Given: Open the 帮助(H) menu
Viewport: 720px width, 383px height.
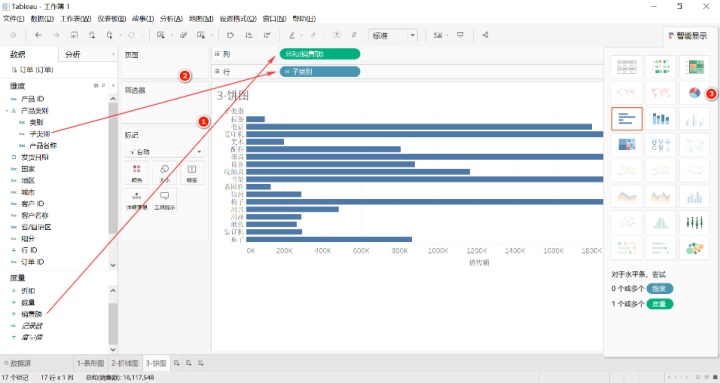Looking at the screenshot, I should click(304, 18).
